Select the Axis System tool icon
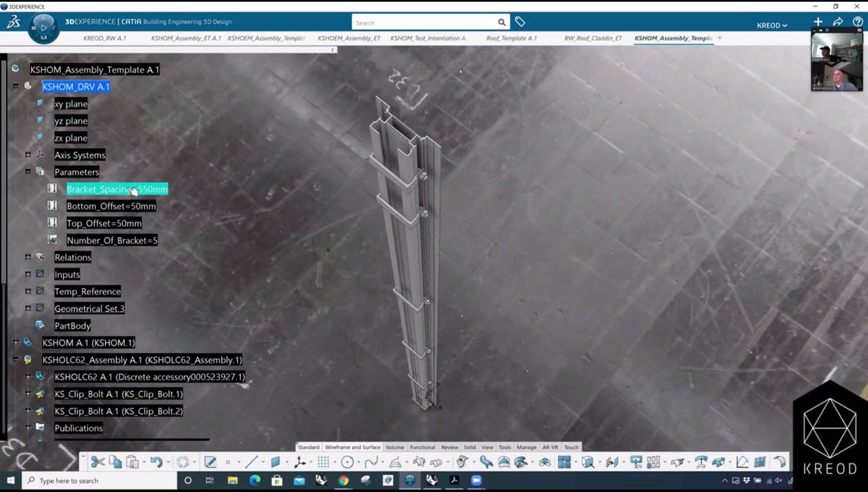868x492 pixels. 300,462
